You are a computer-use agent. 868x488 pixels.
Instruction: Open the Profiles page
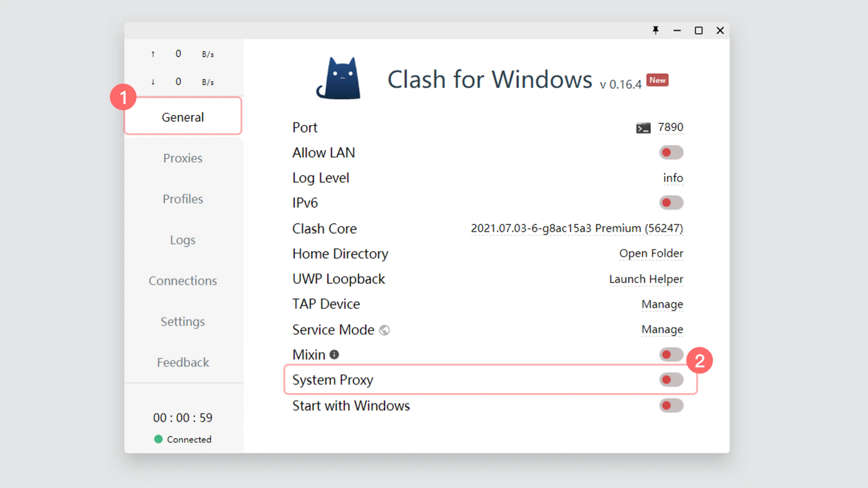click(183, 199)
